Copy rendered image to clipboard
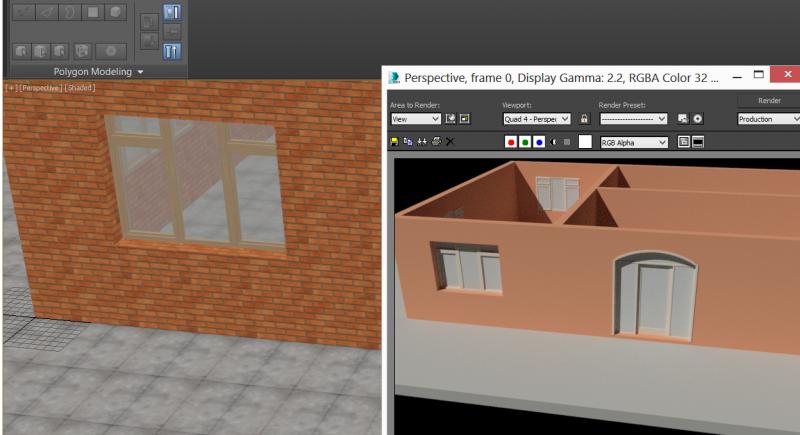Viewport: 800px width, 435px height. [408, 142]
